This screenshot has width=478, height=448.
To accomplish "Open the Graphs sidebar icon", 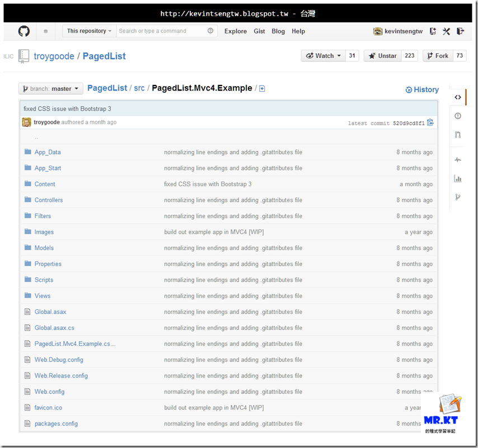I will tap(458, 178).
